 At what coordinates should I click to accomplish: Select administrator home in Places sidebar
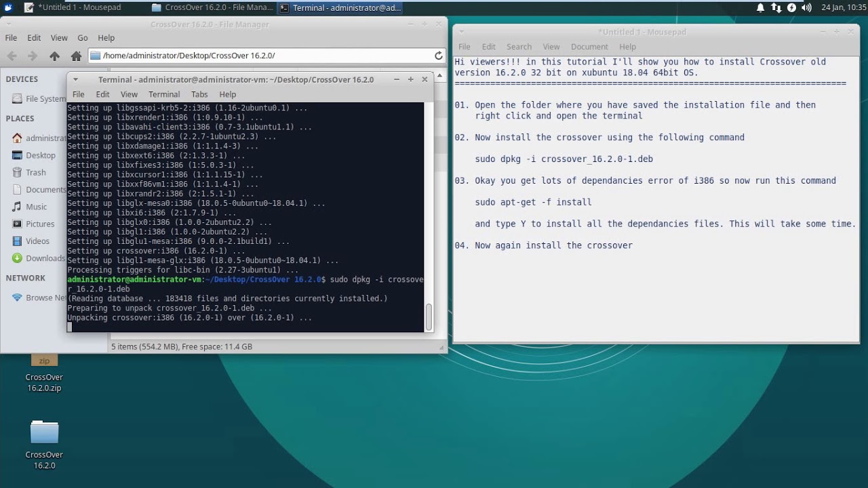(x=39, y=138)
